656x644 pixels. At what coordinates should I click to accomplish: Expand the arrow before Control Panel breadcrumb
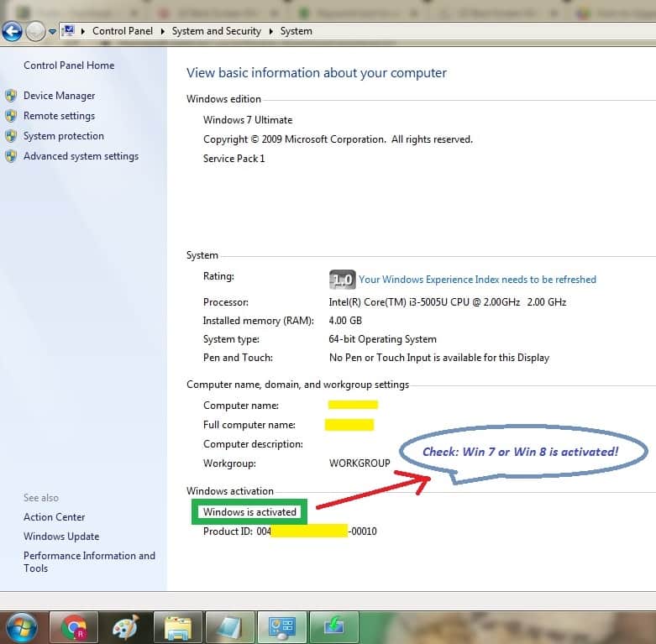click(x=83, y=31)
